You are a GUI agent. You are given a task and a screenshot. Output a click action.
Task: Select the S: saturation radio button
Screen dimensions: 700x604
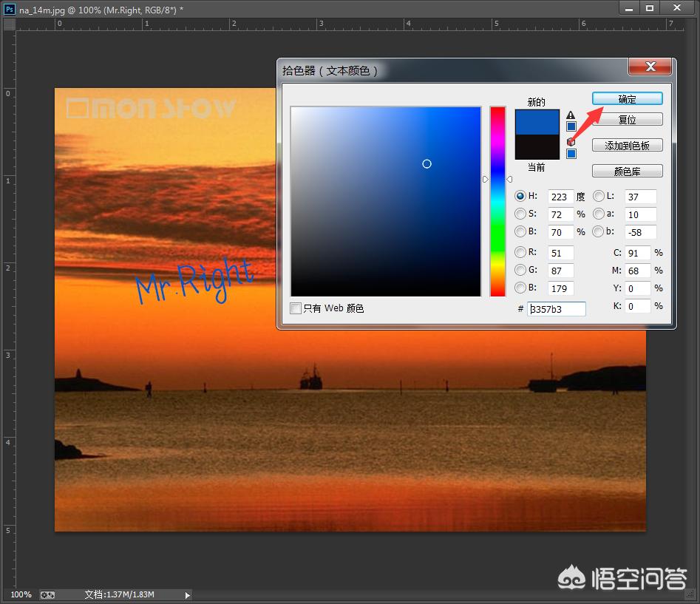(x=520, y=214)
